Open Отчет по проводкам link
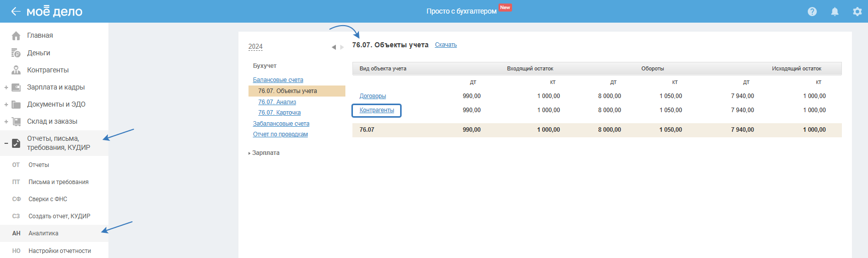This screenshot has height=258, width=868. pyautogui.click(x=281, y=134)
